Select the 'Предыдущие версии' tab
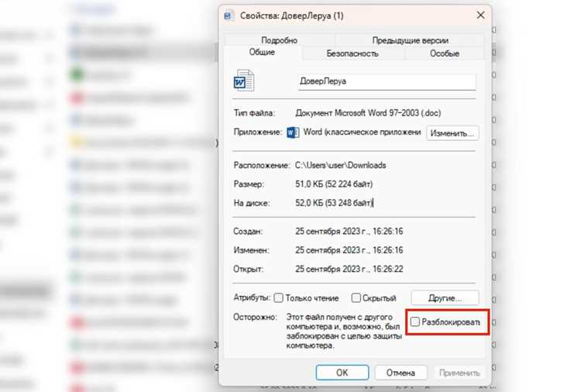 point(410,40)
